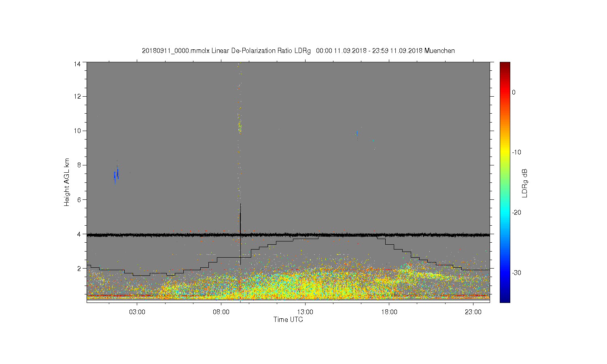The height and width of the screenshot is (364, 607).
Task: Click the height tick label 2
Action: 79,268
